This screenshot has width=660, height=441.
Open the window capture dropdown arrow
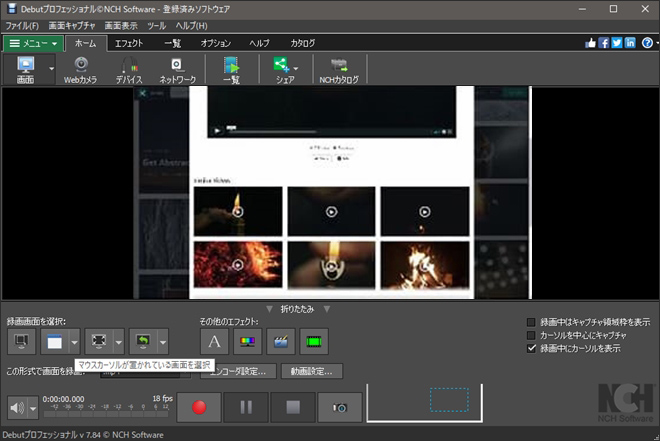(75, 342)
